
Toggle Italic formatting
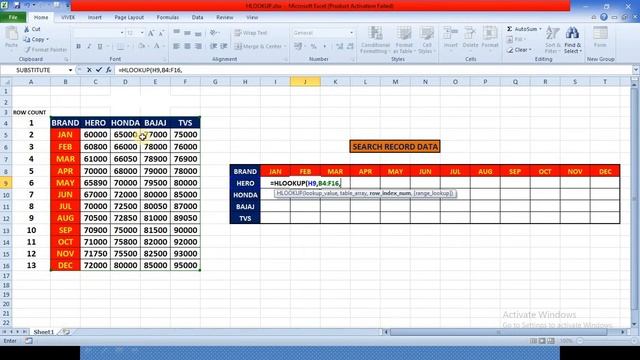pyautogui.click(x=89, y=47)
